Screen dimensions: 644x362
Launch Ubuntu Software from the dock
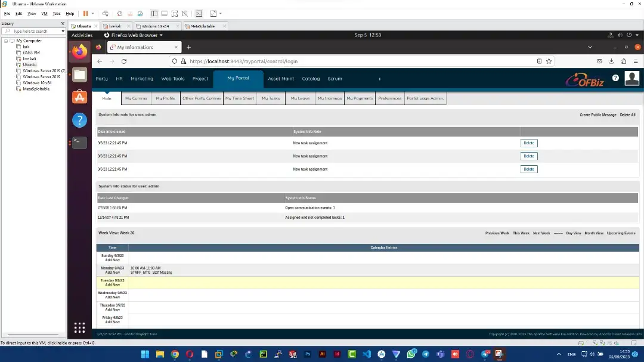[x=79, y=97]
